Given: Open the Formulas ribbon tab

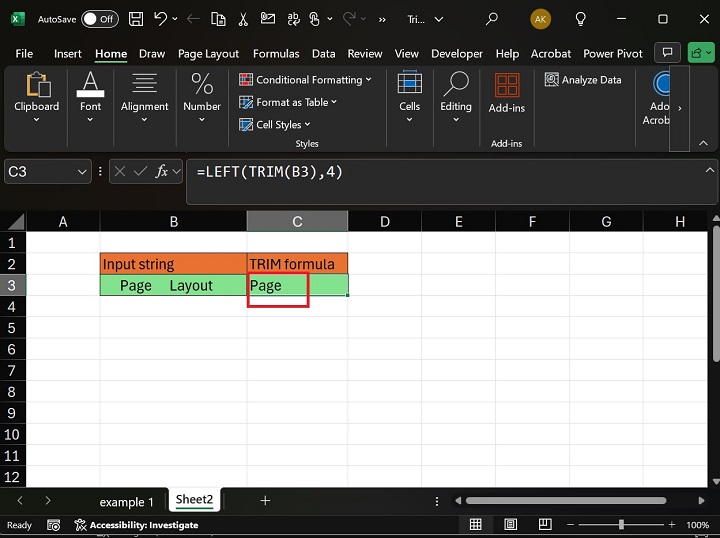Looking at the screenshot, I should click(x=276, y=54).
